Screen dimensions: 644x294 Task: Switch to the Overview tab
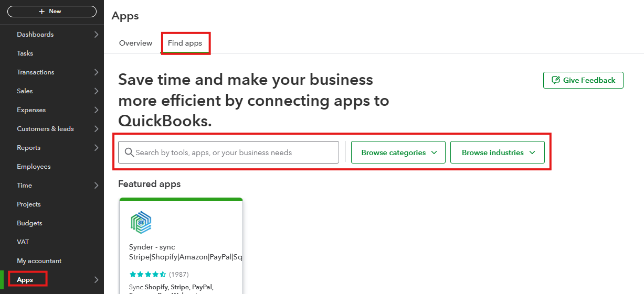coord(135,43)
